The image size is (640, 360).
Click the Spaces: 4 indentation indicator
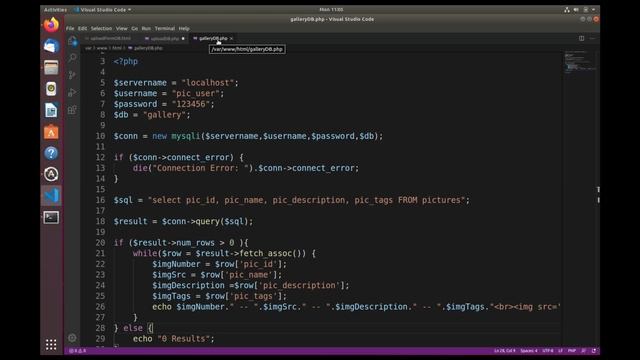click(529, 351)
